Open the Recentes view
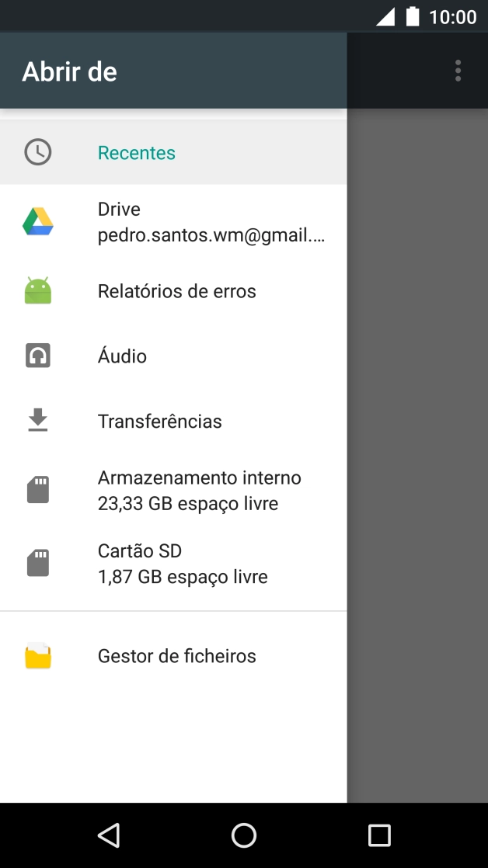The image size is (488, 868). tap(136, 152)
